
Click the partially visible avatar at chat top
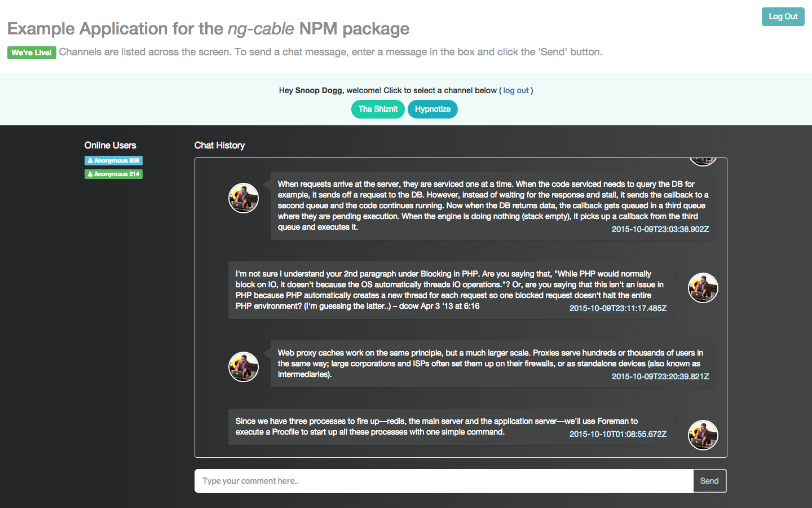(x=703, y=162)
